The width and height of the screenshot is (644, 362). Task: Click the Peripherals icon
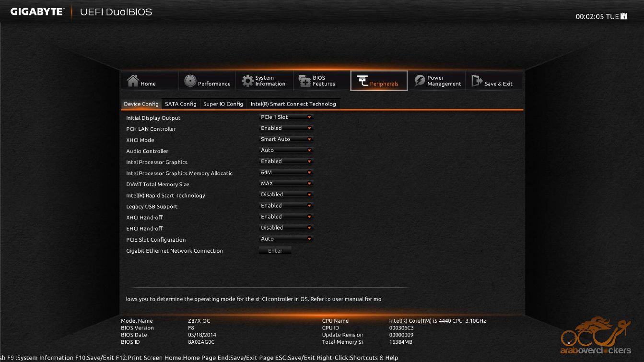coord(363,81)
